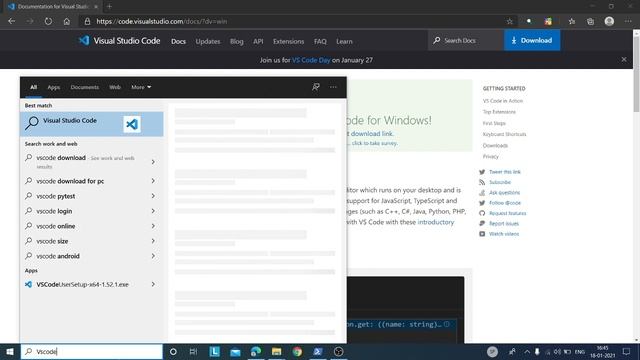Viewport: 640px width, 360px height.
Task: Show hidden system tray icons chevron
Action: (527, 351)
